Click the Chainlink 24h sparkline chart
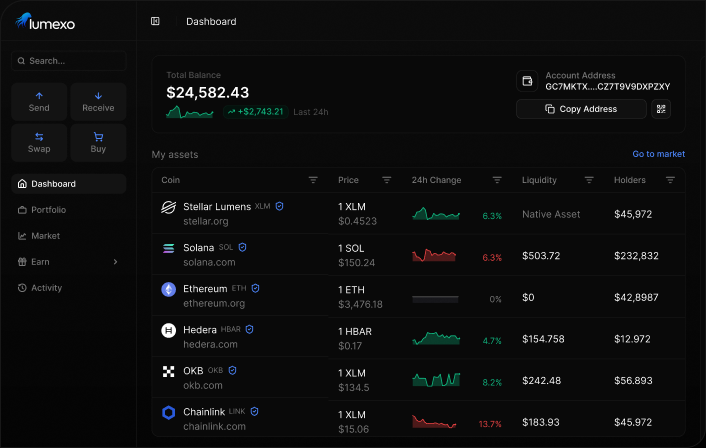Viewport: 706px width, 448px height. [x=434, y=421]
